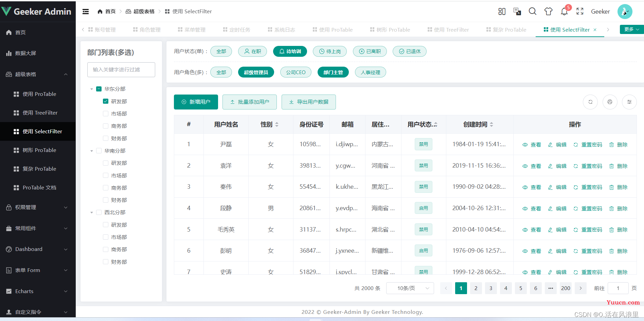
Task: Sort by 创建时间 column sort arrows
Action: click(x=491, y=124)
